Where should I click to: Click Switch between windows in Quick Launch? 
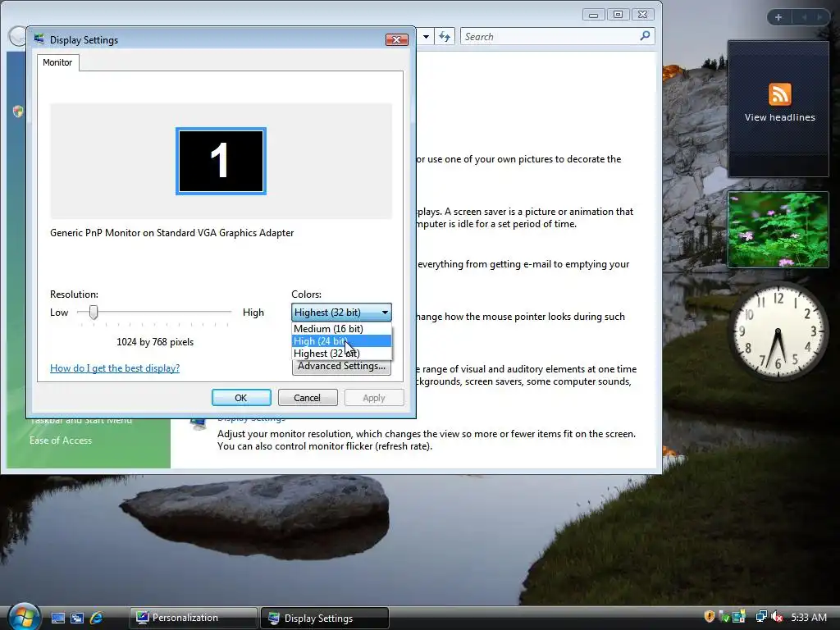click(x=77, y=618)
